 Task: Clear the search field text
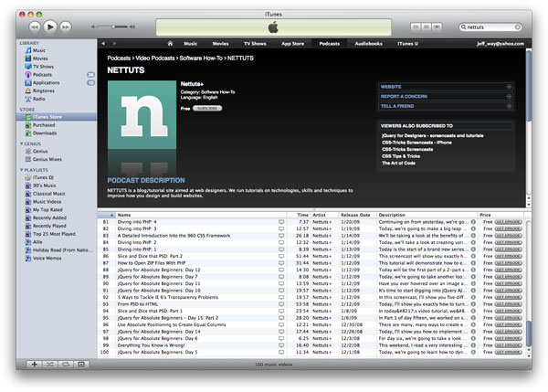coord(518,26)
